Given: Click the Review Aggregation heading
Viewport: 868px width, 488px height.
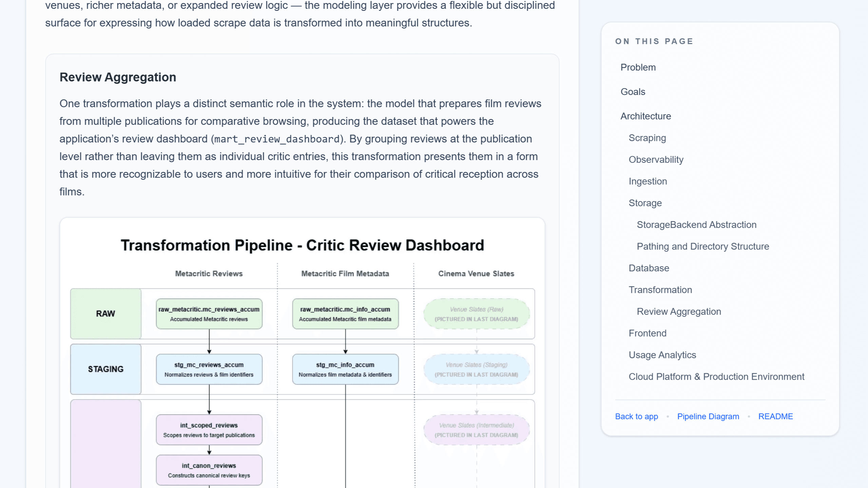Looking at the screenshot, I should point(118,77).
